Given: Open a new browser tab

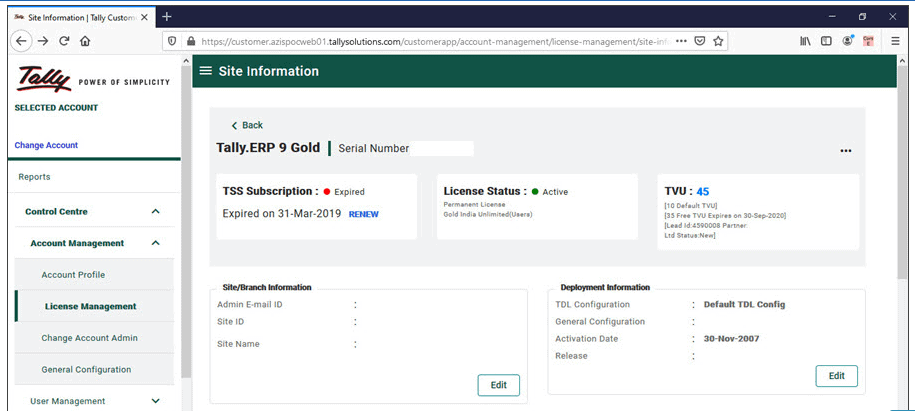Looking at the screenshot, I should coord(167,16).
